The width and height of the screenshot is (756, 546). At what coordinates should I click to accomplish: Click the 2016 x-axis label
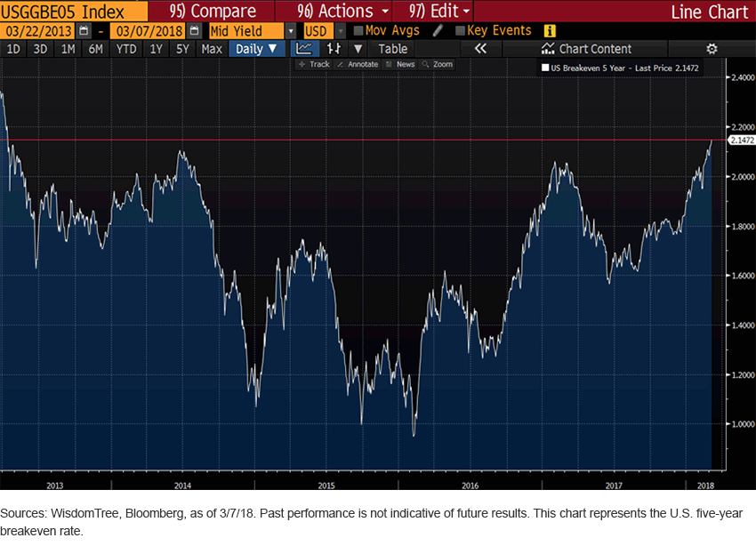[470, 486]
